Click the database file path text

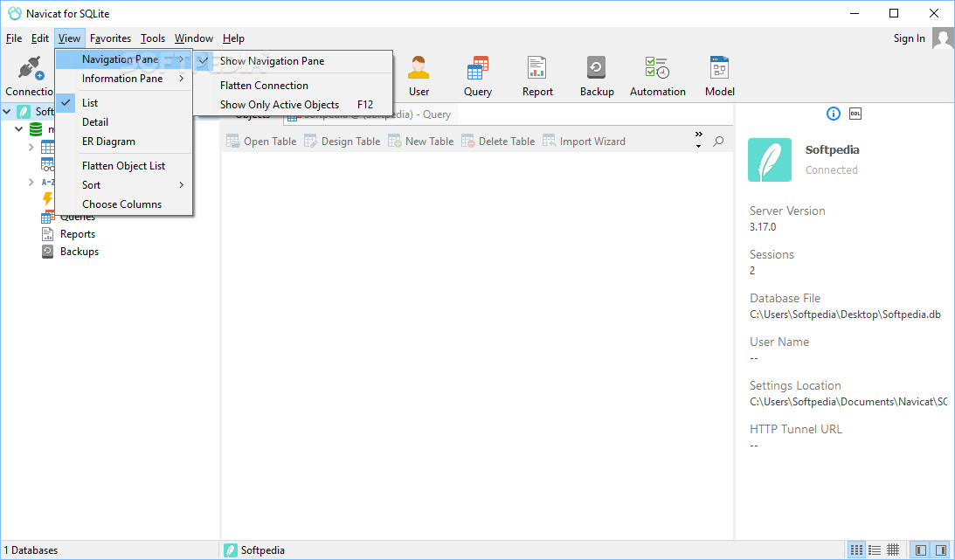(845, 315)
